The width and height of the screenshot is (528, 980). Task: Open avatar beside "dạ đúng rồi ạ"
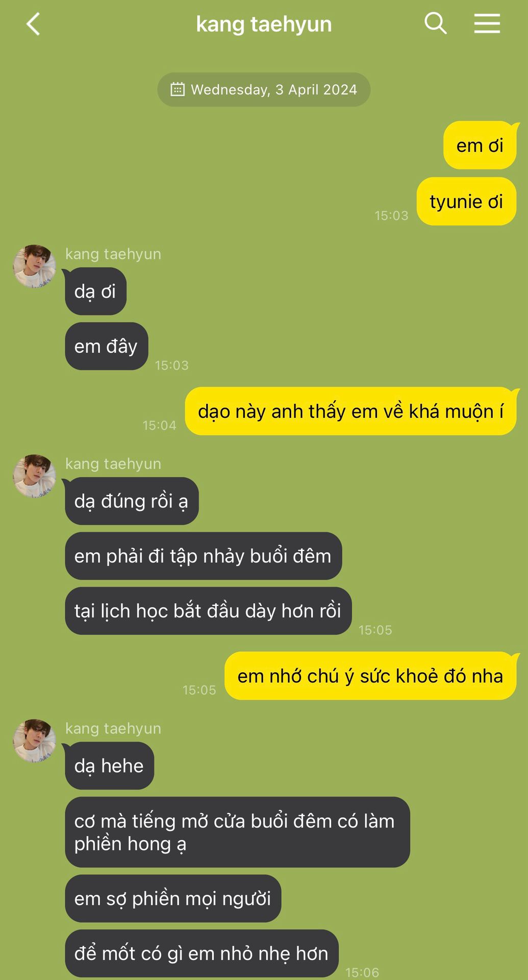pos(34,476)
